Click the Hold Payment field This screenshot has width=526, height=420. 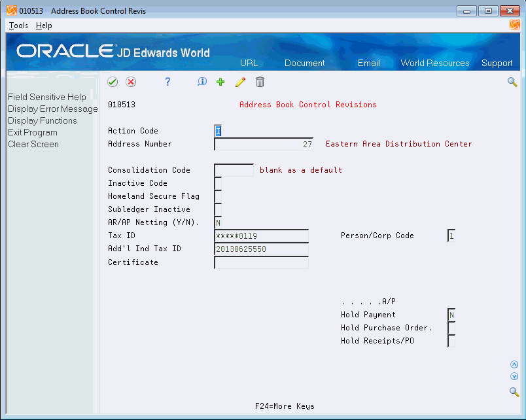451,315
